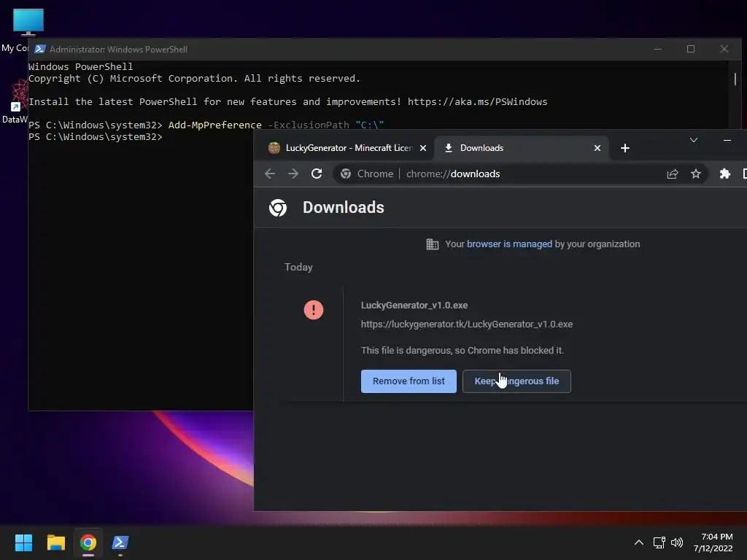Close the Downloads tab
Screen dimensions: 747x560
(597, 148)
